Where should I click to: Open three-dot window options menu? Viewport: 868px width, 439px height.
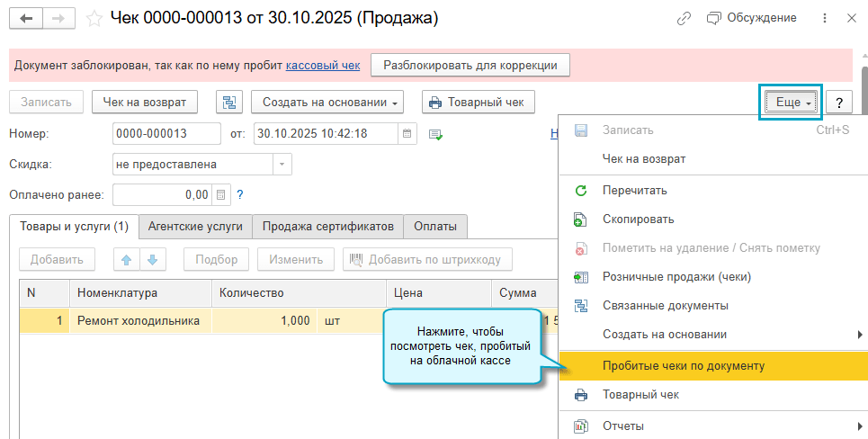tap(825, 18)
